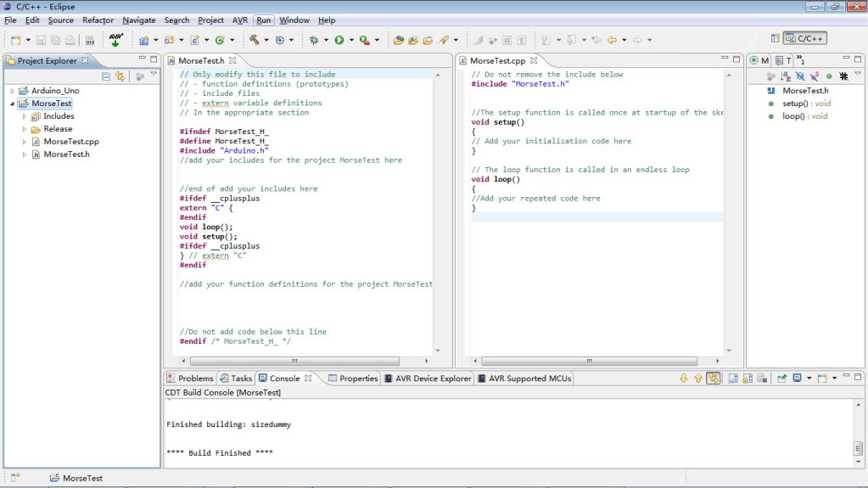Click the Debug bug icon in toolbar
Screen dimensions: 868x488
314,40
